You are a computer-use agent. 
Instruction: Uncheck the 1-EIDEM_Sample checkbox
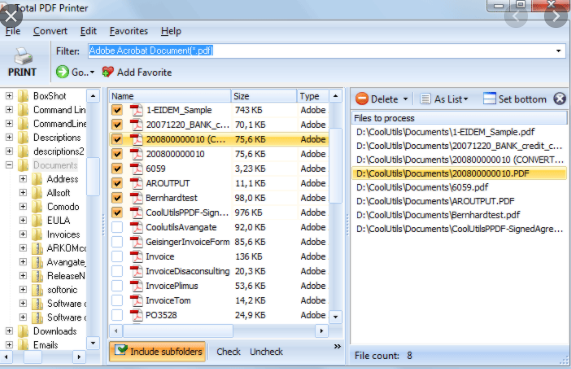[117, 110]
